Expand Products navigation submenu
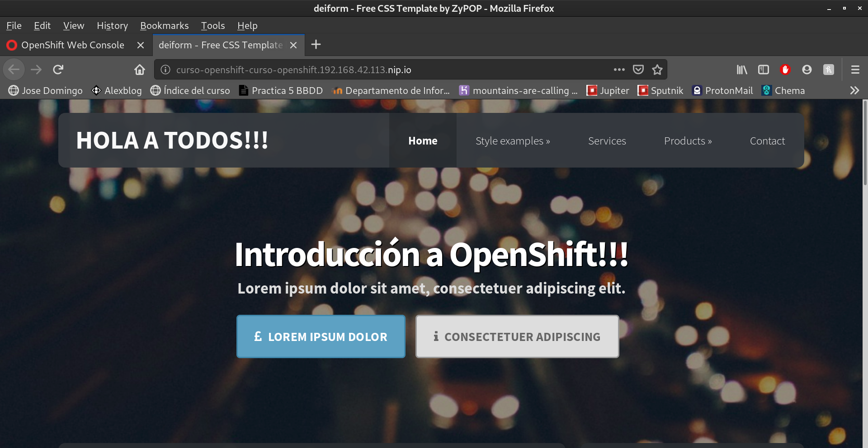This screenshot has width=868, height=448. point(688,141)
